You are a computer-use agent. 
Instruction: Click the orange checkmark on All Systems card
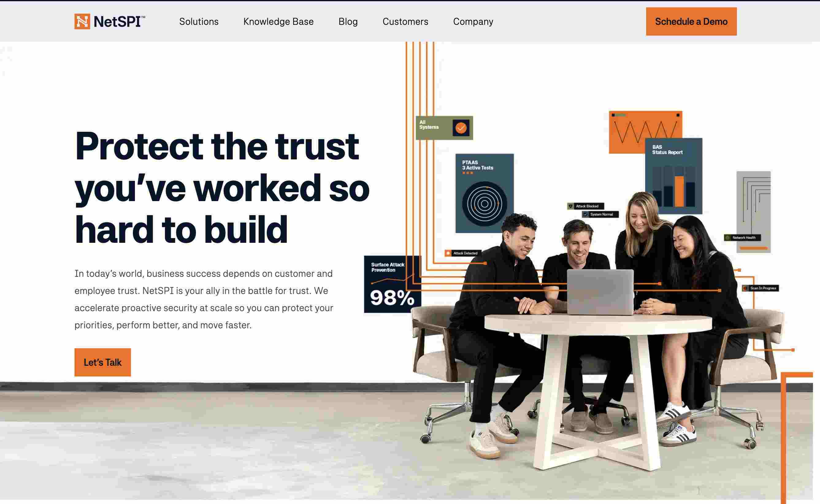(x=461, y=128)
